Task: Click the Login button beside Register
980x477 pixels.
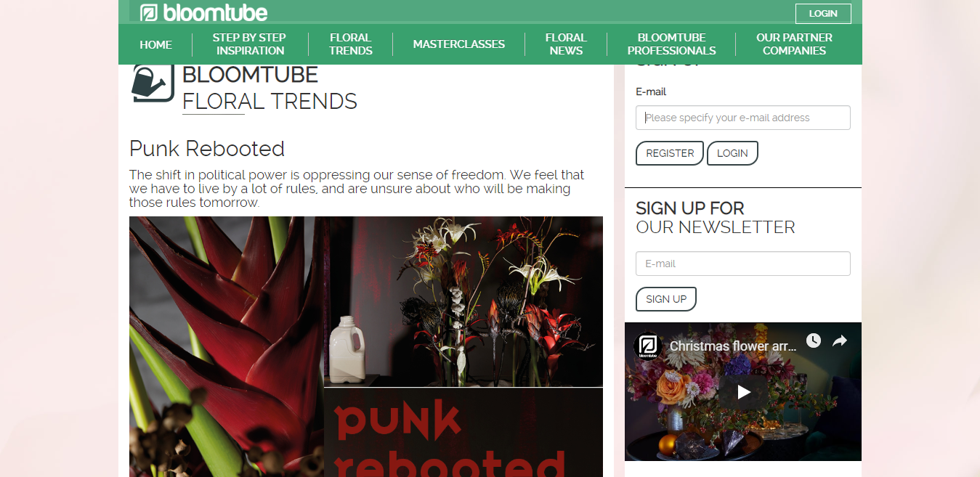Action: click(x=732, y=153)
